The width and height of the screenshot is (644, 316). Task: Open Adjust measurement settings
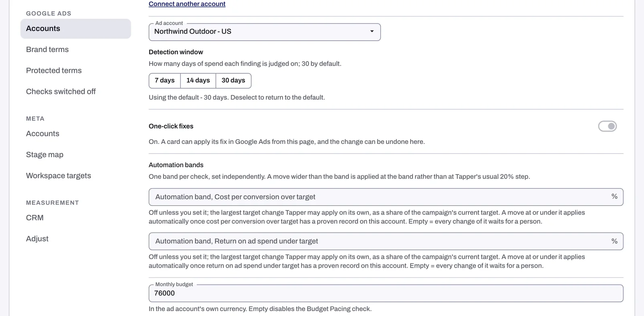[x=76, y=239]
